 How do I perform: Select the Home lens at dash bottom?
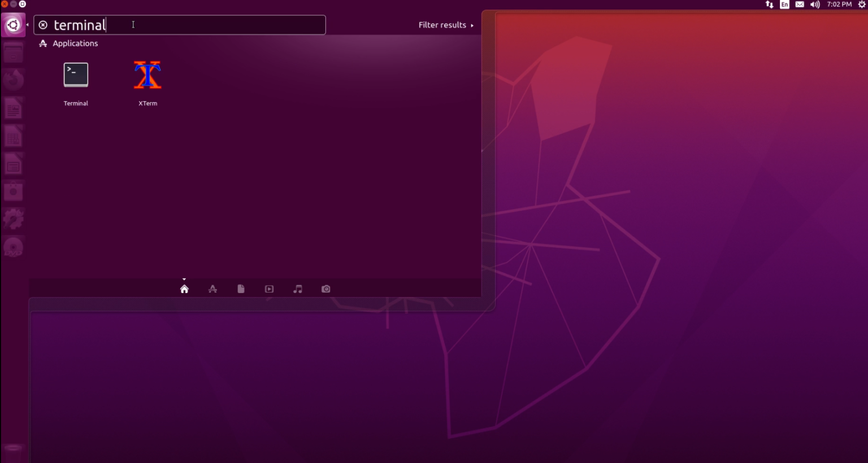tap(184, 289)
